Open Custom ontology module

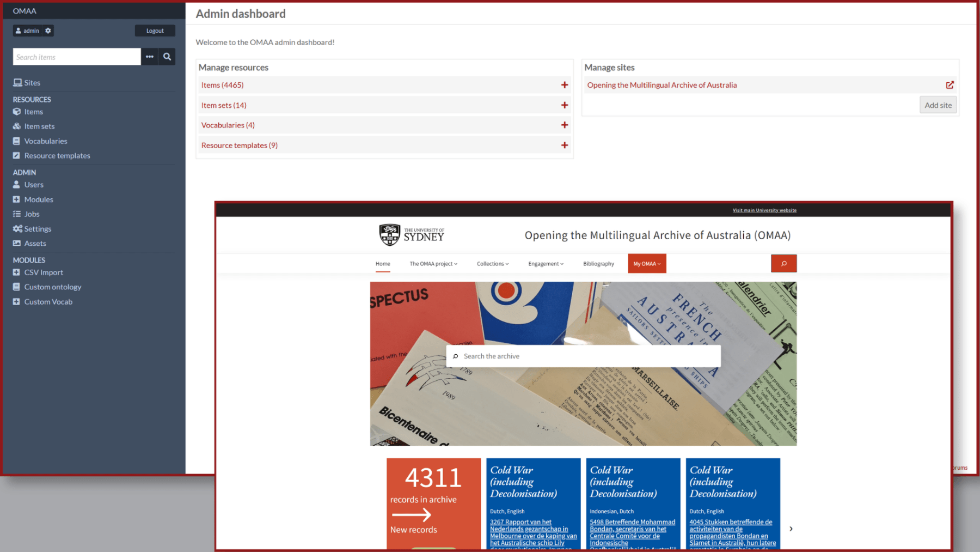click(x=53, y=287)
